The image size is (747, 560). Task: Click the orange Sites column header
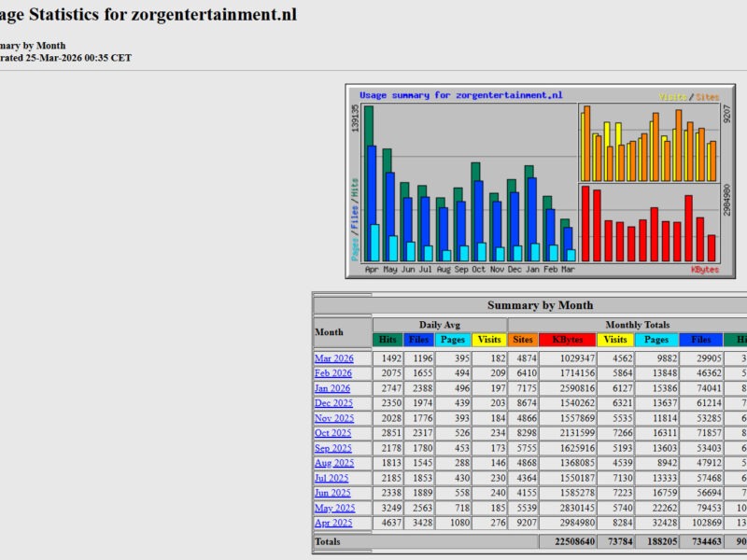click(x=523, y=340)
